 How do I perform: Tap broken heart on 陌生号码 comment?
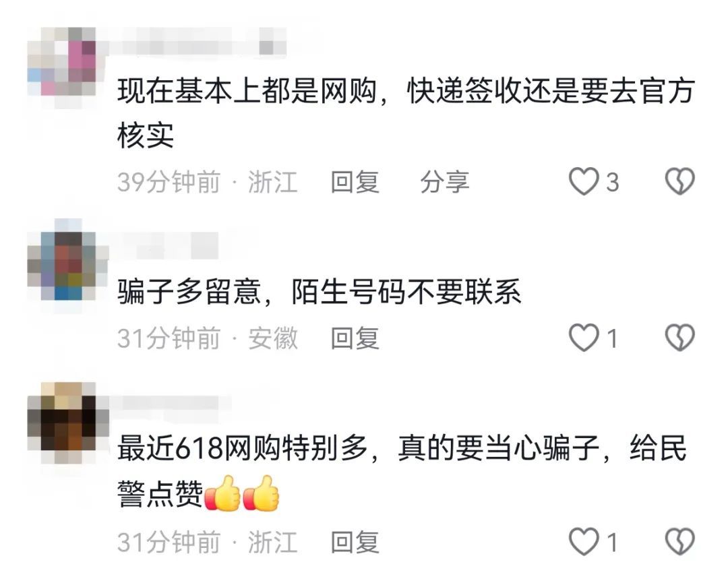pyautogui.click(x=679, y=338)
